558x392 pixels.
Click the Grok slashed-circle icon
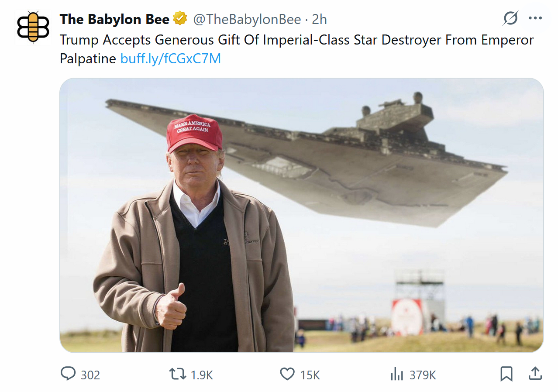[510, 19]
